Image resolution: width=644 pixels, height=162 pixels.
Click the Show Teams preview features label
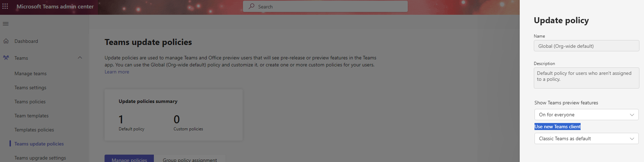pyautogui.click(x=566, y=103)
